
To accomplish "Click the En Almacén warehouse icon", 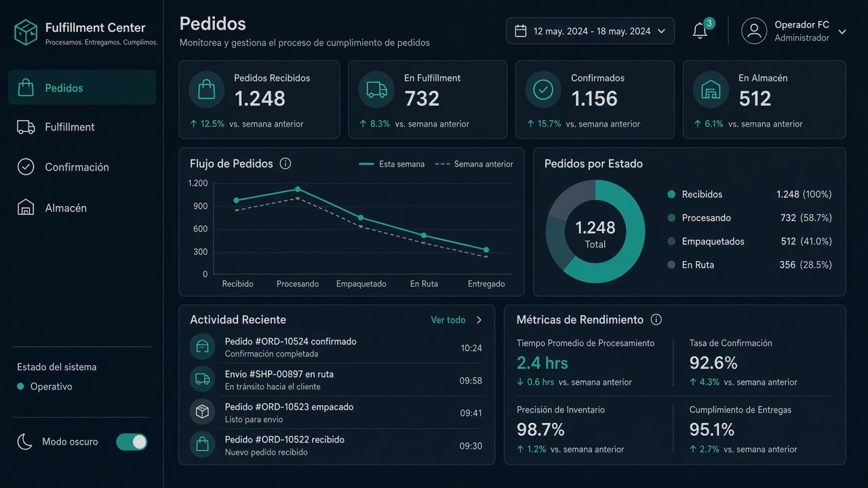I will (711, 89).
